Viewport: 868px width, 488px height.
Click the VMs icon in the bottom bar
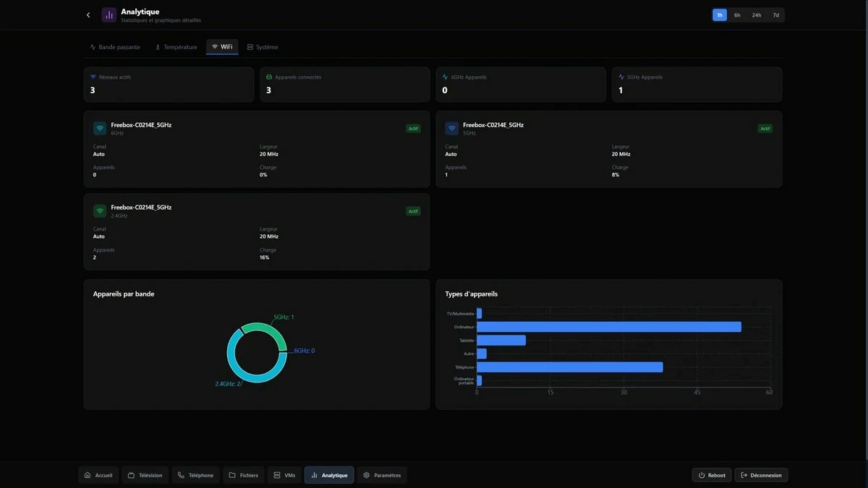coord(277,474)
